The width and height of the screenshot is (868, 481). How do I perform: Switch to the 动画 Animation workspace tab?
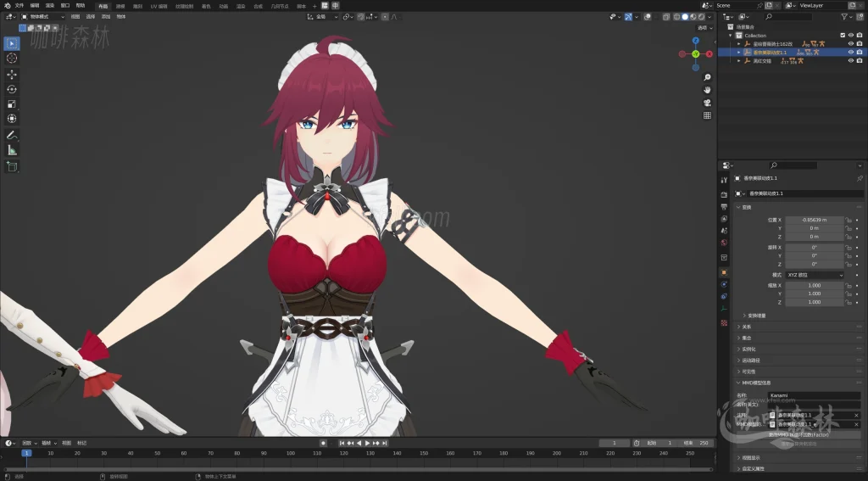point(223,6)
